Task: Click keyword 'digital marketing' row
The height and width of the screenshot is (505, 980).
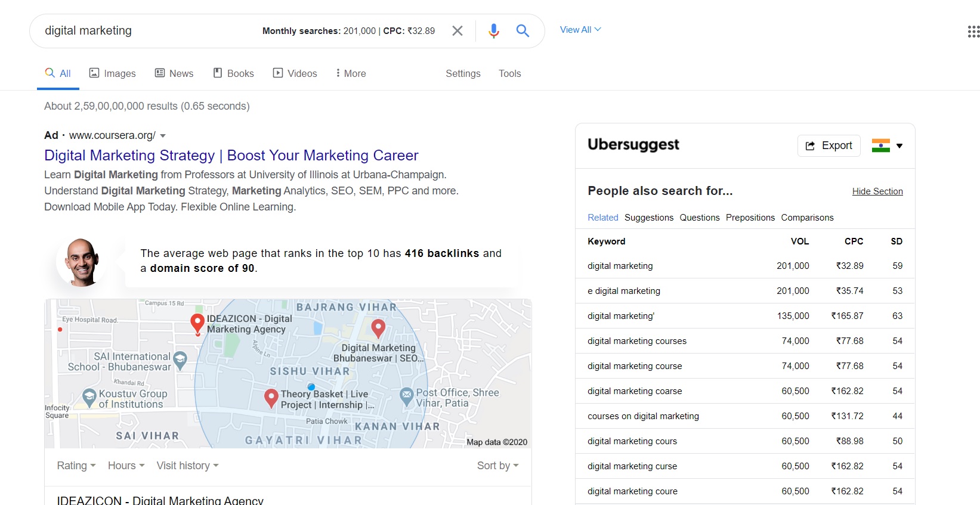Action: click(745, 266)
